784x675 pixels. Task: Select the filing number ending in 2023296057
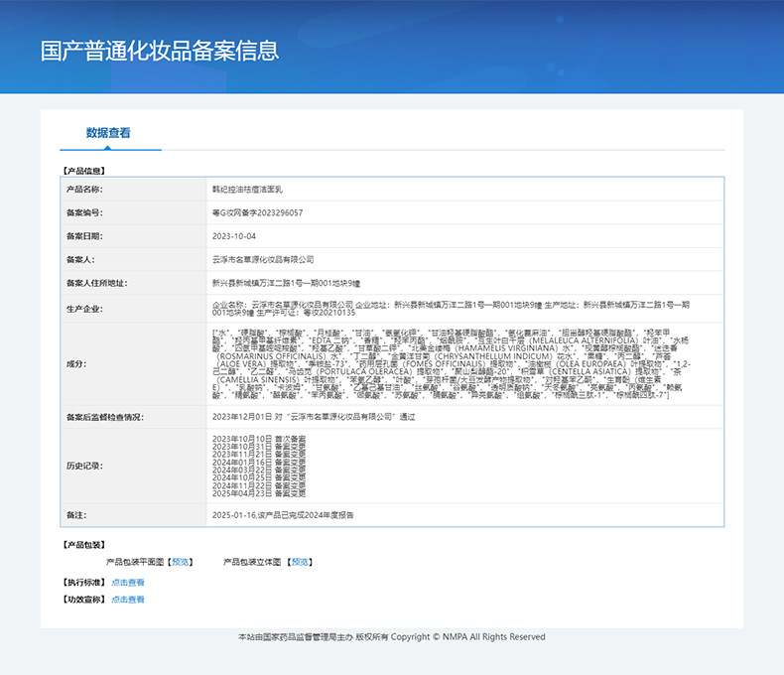pyautogui.click(x=257, y=212)
